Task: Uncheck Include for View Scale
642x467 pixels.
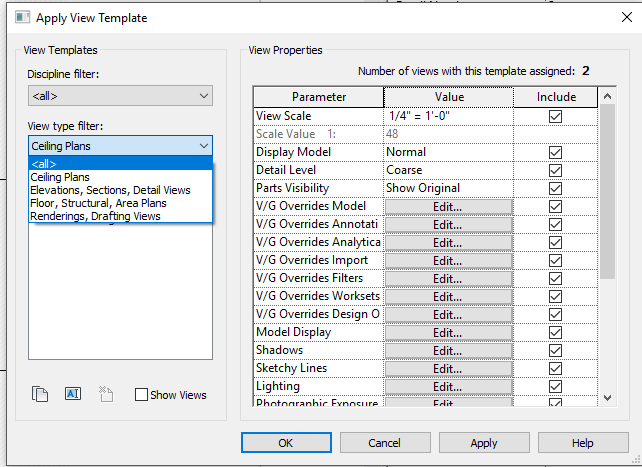Action: [556, 116]
